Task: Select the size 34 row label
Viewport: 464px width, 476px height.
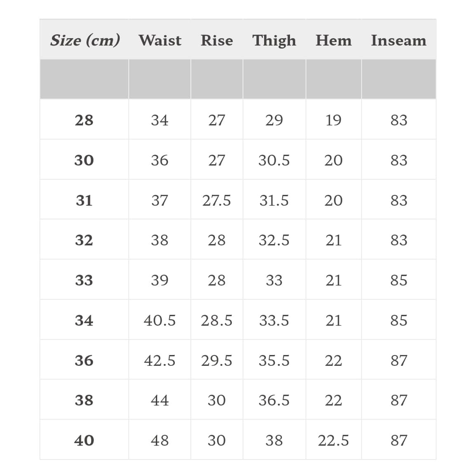Action: click(x=84, y=320)
